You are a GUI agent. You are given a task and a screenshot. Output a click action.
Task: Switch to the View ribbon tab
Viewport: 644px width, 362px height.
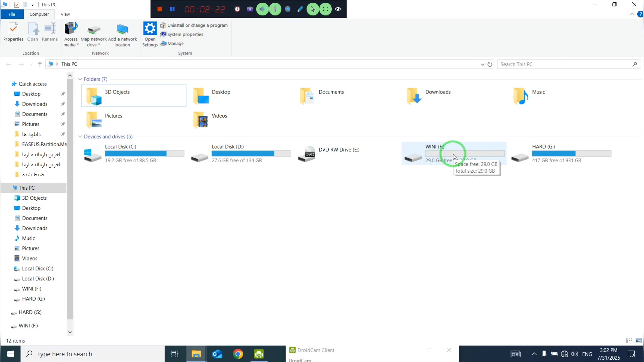[x=65, y=14]
